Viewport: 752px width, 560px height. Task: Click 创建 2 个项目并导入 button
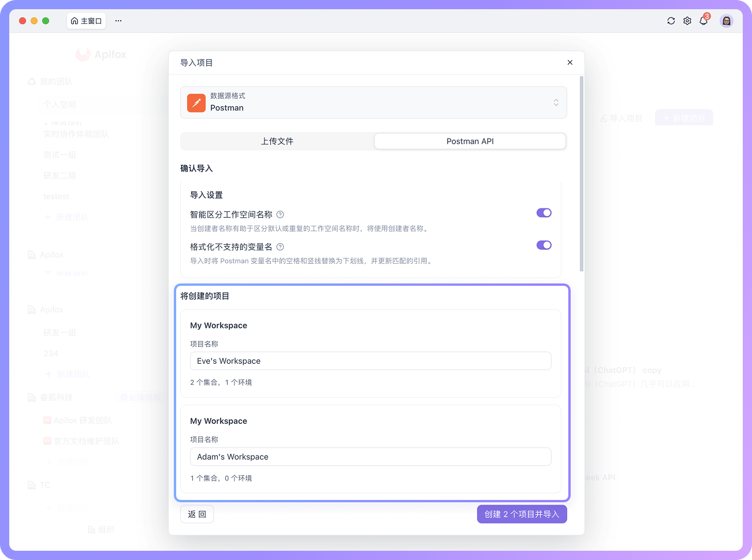point(522,514)
